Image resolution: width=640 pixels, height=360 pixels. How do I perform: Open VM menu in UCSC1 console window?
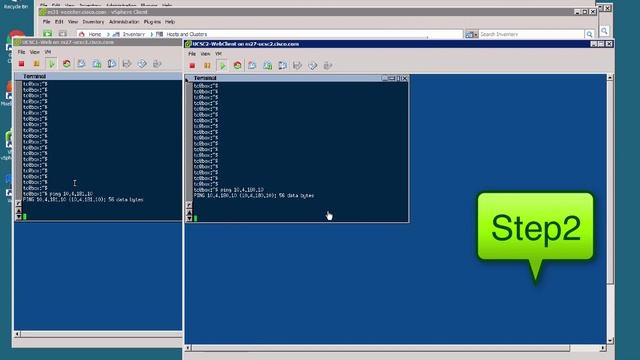point(48,52)
